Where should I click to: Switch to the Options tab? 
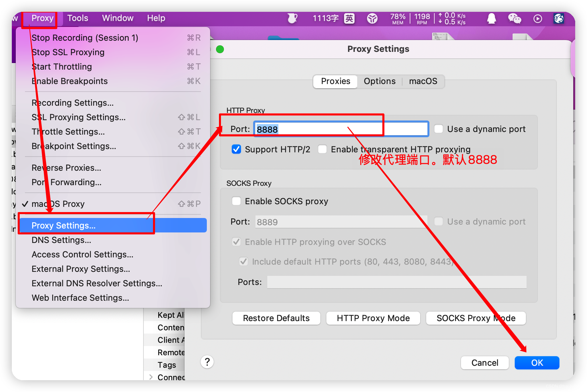click(380, 81)
